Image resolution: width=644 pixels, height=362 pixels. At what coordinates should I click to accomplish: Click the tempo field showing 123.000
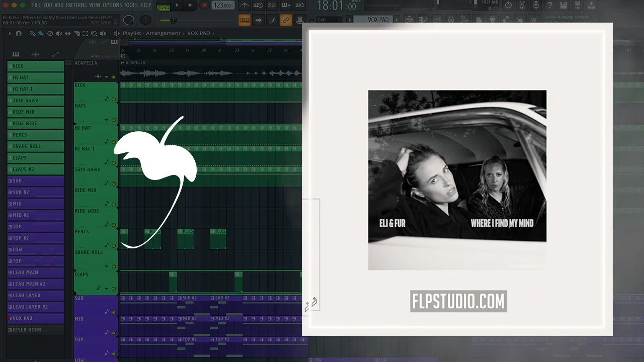[222, 6]
